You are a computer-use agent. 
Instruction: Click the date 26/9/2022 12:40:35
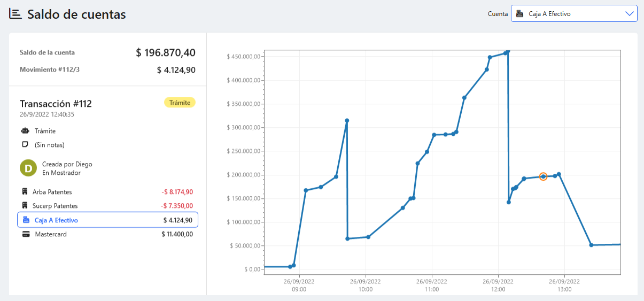[47, 114]
